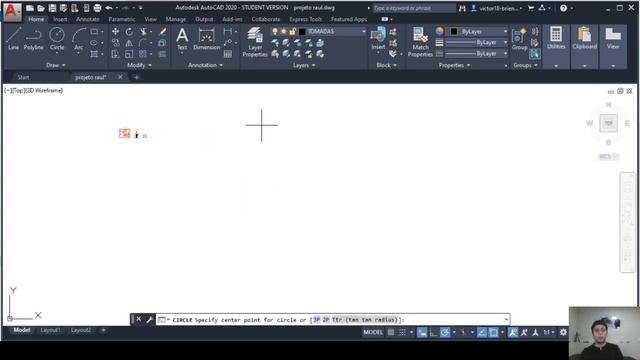Select the Arc tool
The width and height of the screenshot is (640, 360).
coord(78,38)
